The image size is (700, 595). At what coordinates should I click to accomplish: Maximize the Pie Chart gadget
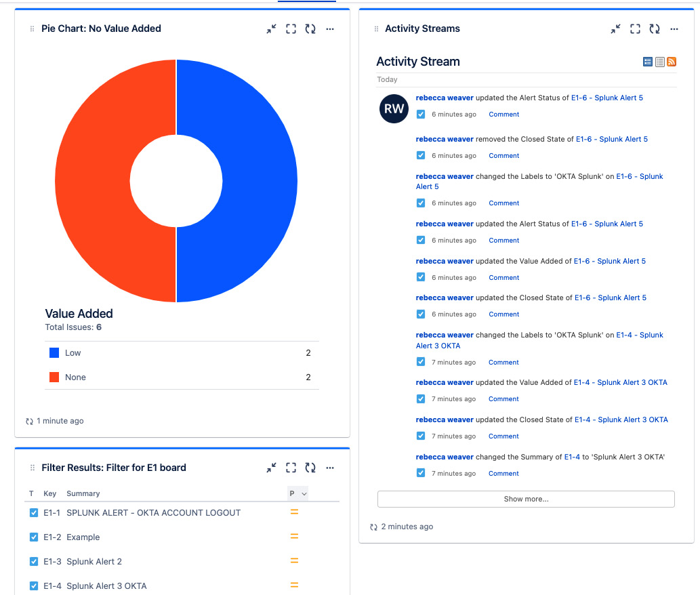[x=291, y=29]
